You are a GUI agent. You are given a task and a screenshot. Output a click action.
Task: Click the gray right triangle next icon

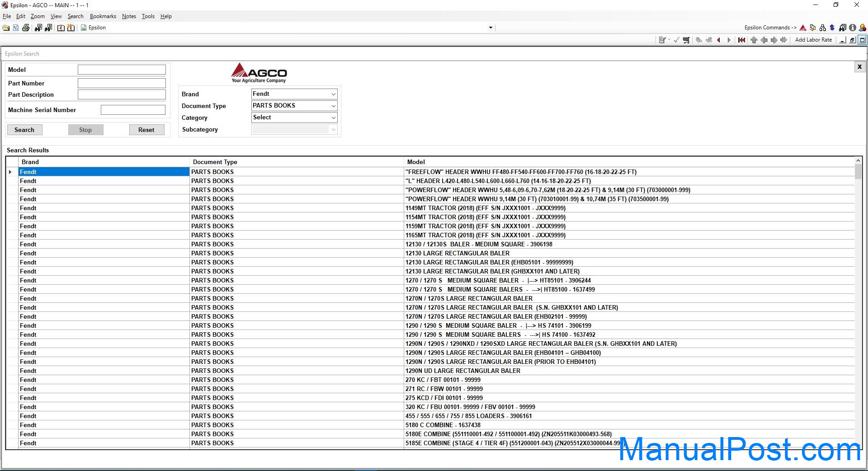729,40
